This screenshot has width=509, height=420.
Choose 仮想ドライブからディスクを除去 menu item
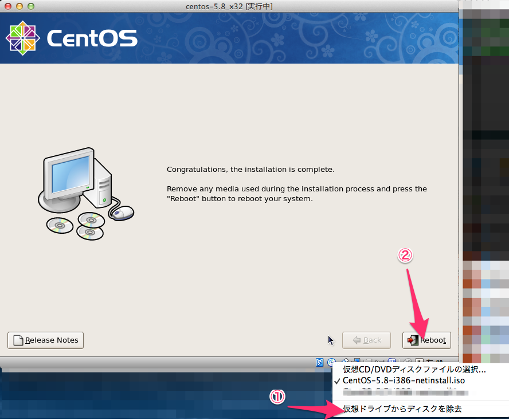pos(402,409)
